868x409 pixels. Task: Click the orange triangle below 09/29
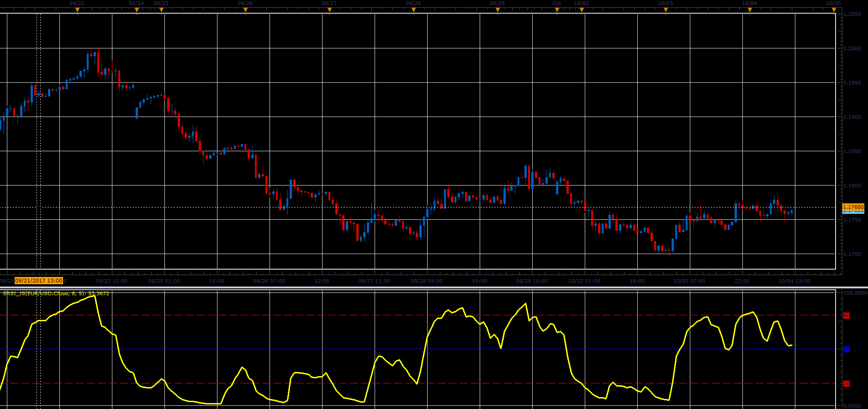498,10
